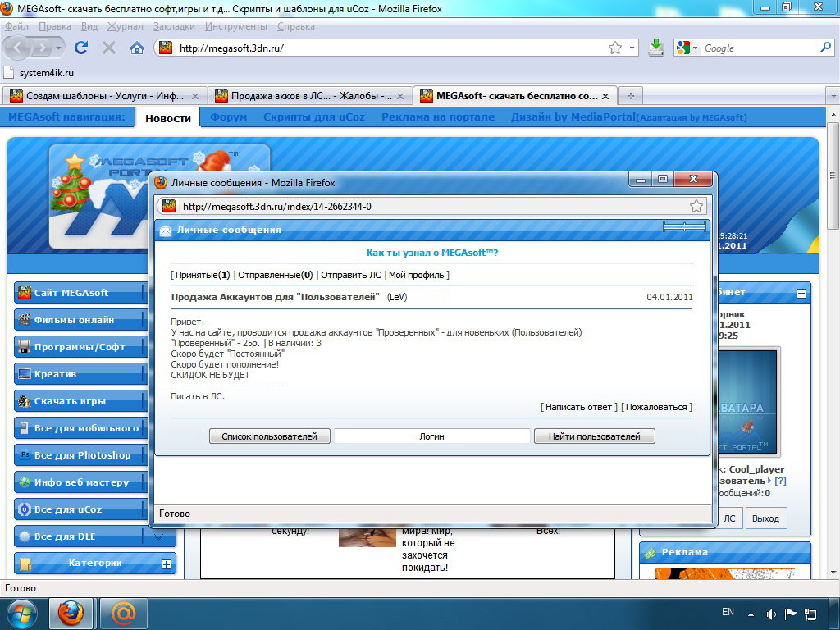This screenshot has width=840, height=630.
Task: Click the Написать ответ link
Action: (578, 407)
